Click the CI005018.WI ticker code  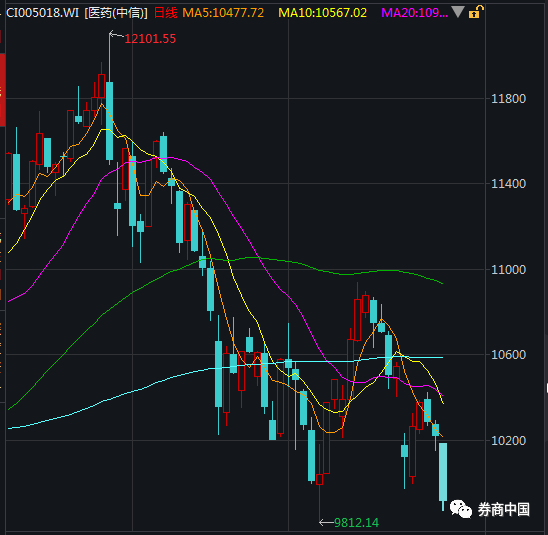[42, 13]
